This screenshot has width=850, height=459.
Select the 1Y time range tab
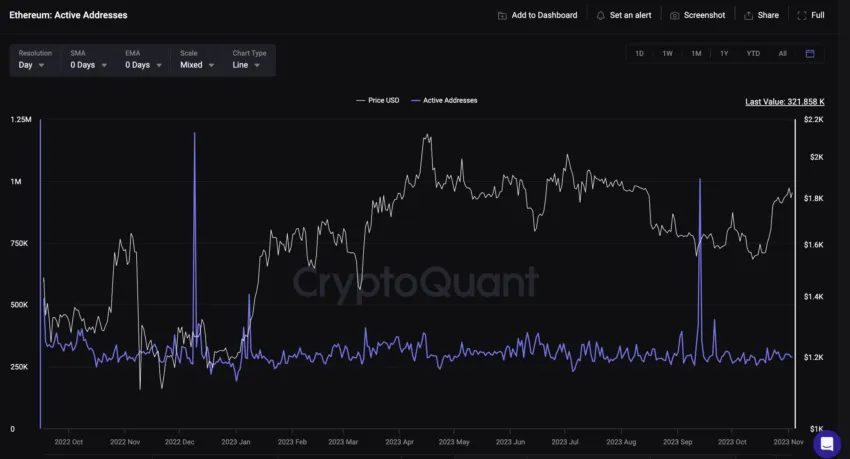point(724,54)
